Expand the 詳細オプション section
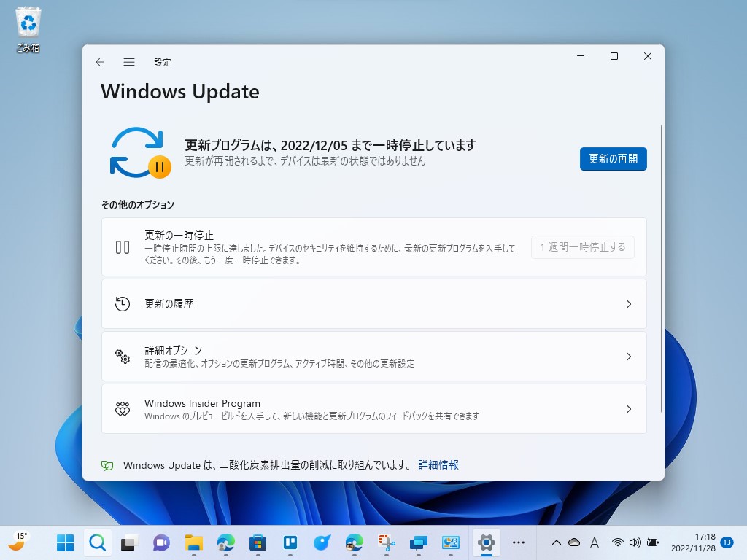The width and height of the screenshot is (747, 560). tap(628, 356)
